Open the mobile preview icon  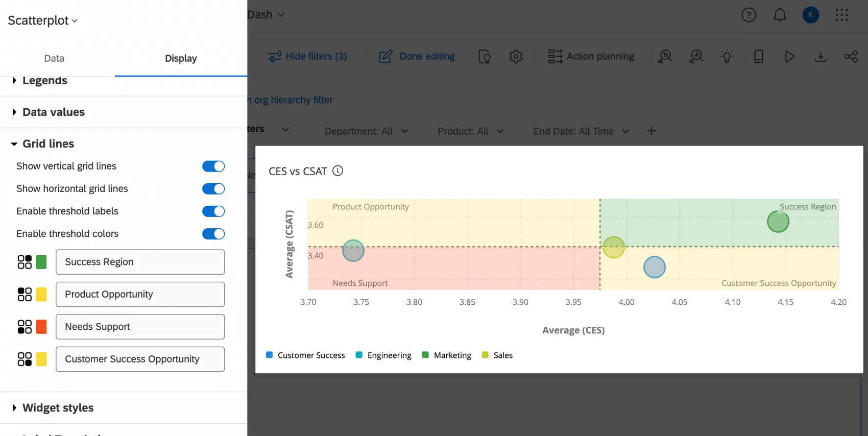point(758,56)
